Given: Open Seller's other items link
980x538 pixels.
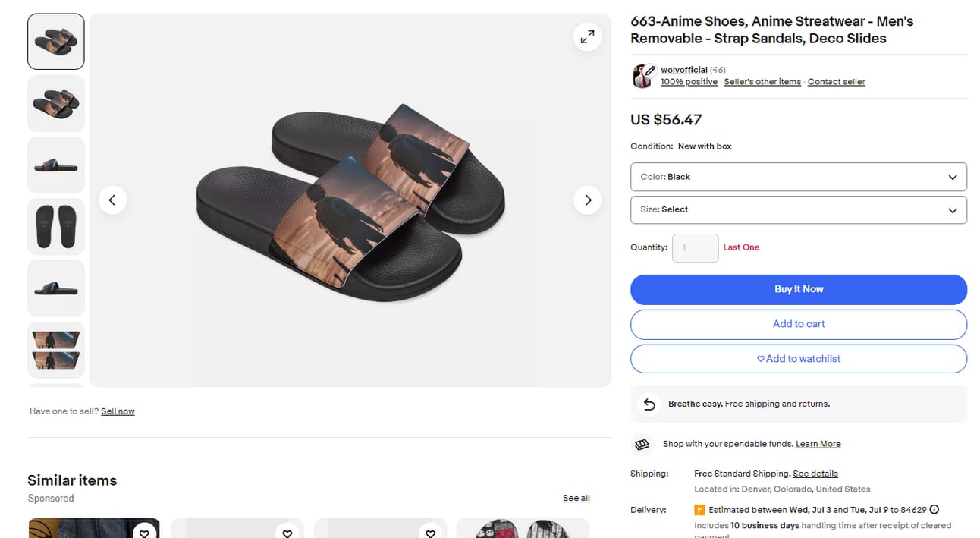Looking at the screenshot, I should [x=762, y=82].
